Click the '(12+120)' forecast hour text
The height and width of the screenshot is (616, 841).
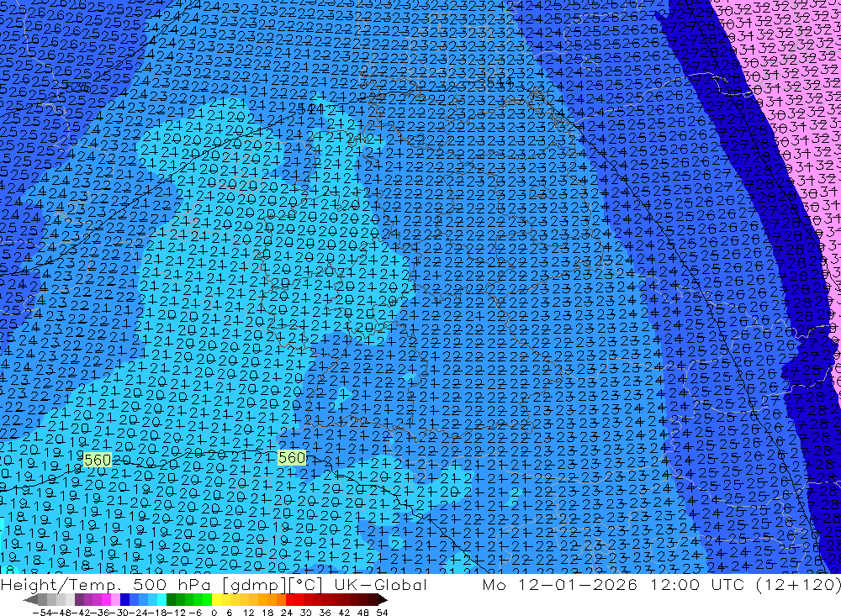798,584
